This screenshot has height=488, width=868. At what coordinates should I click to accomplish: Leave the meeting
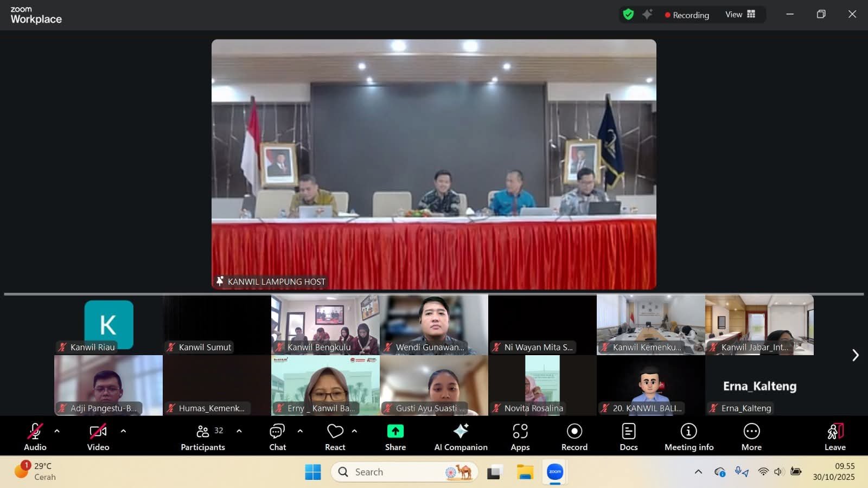834,436
